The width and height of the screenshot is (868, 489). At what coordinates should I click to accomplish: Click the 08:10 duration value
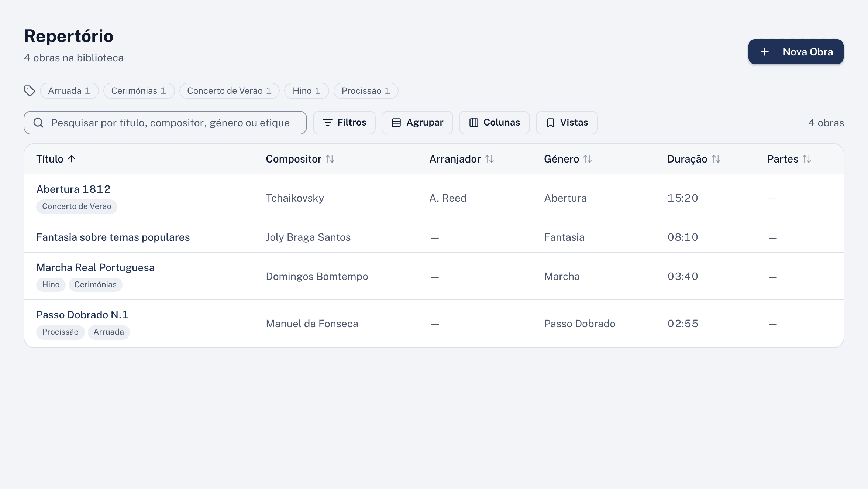point(683,237)
